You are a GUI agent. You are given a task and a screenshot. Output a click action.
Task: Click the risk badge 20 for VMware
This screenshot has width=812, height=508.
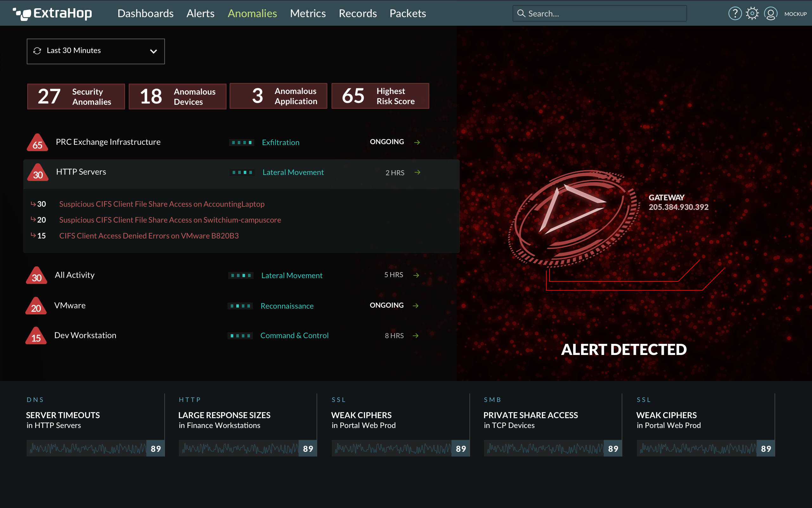tap(36, 306)
